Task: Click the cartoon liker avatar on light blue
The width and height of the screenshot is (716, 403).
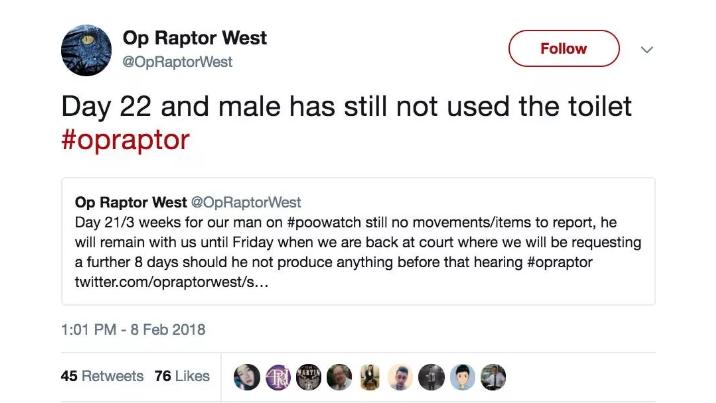Action: tap(462, 376)
